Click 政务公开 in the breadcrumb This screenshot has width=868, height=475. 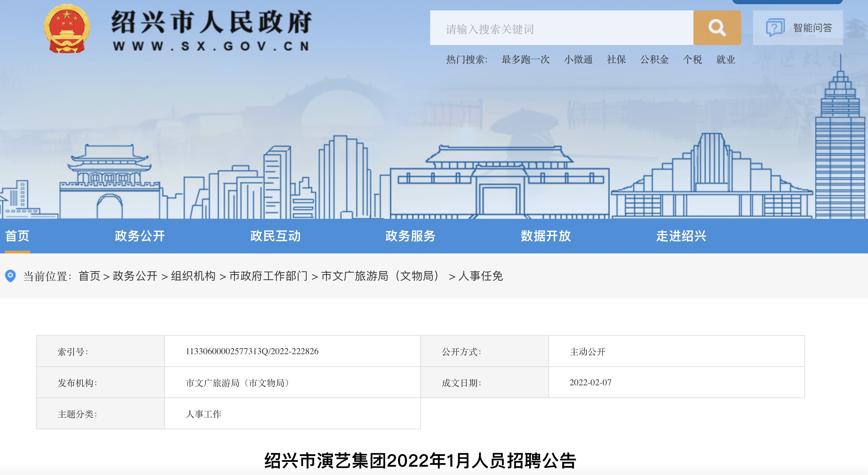point(135,276)
